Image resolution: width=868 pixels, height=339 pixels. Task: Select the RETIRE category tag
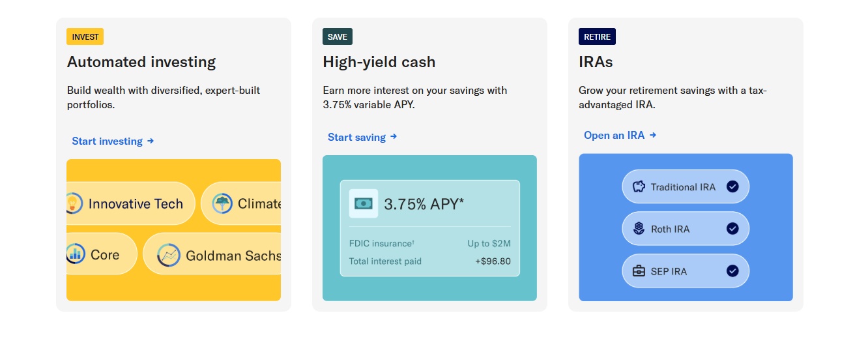click(x=597, y=37)
